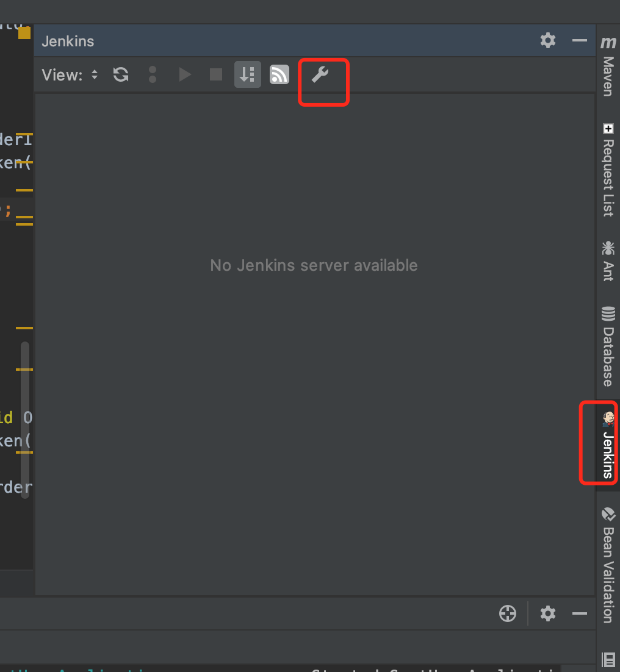This screenshot has width=620, height=672.
Task: Open Jenkins panel gear options
Action: click(x=548, y=41)
